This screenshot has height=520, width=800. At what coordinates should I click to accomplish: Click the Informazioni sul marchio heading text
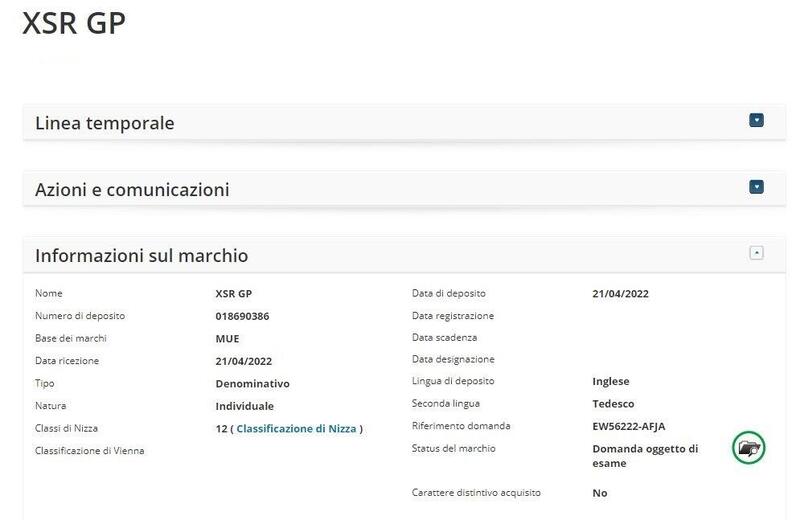pos(141,255)
